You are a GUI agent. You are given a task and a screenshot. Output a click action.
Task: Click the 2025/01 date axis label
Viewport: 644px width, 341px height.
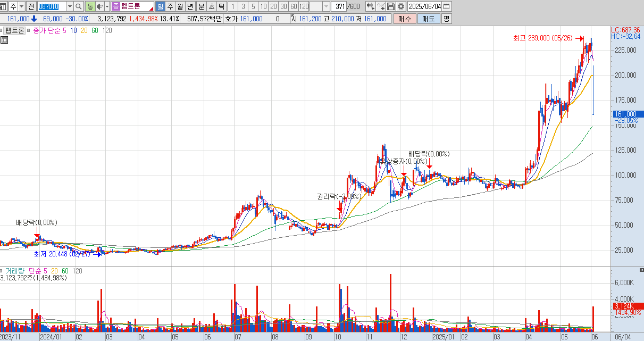point(443,337)
